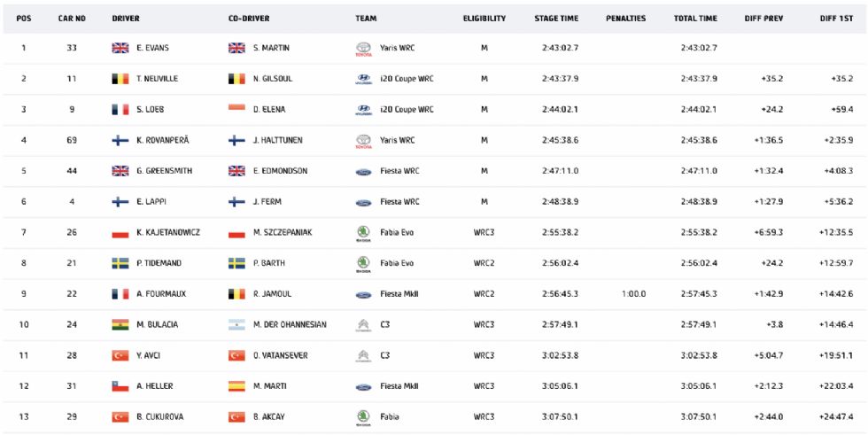Click the Monaco flag beside D. Elena
Screen dimensions: 868x435
click(236, 107)
